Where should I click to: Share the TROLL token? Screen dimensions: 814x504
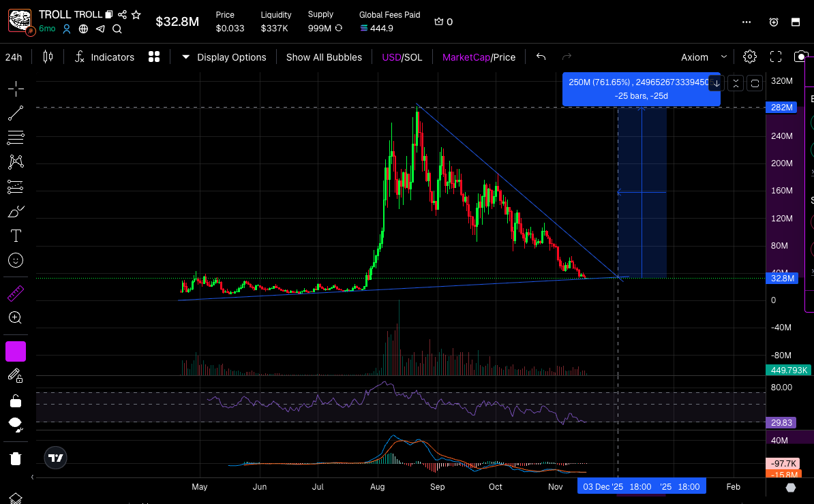coord(123,14)
